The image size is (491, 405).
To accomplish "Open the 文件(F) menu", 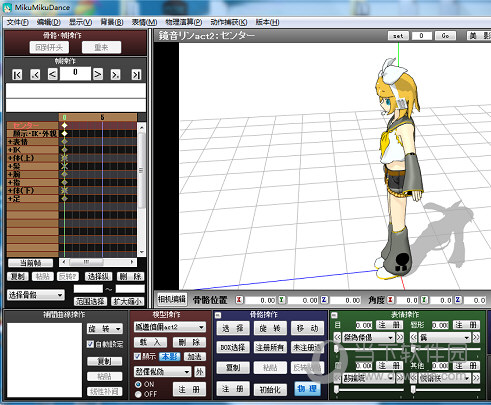I will [17, 22].
